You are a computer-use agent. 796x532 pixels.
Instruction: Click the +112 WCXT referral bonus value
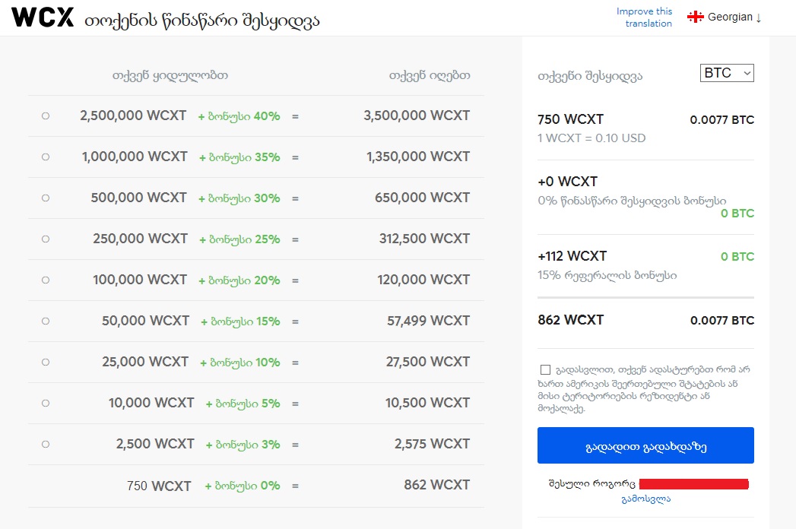[572, 256]
